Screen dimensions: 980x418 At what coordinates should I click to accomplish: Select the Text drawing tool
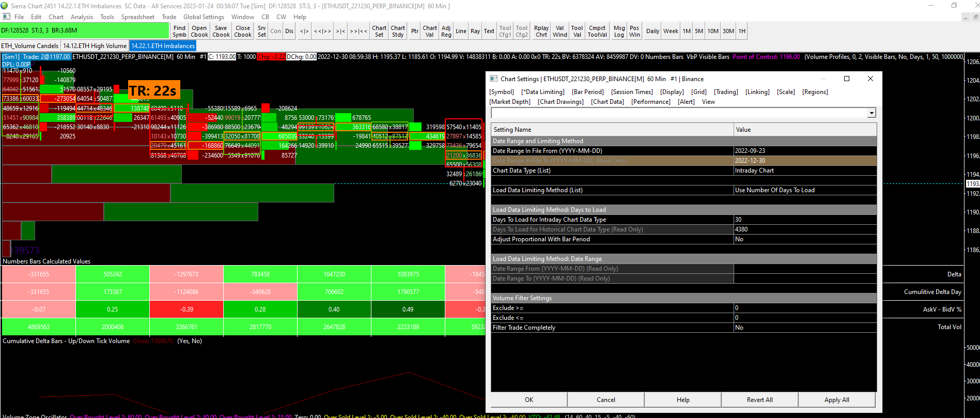coord(489,31)
